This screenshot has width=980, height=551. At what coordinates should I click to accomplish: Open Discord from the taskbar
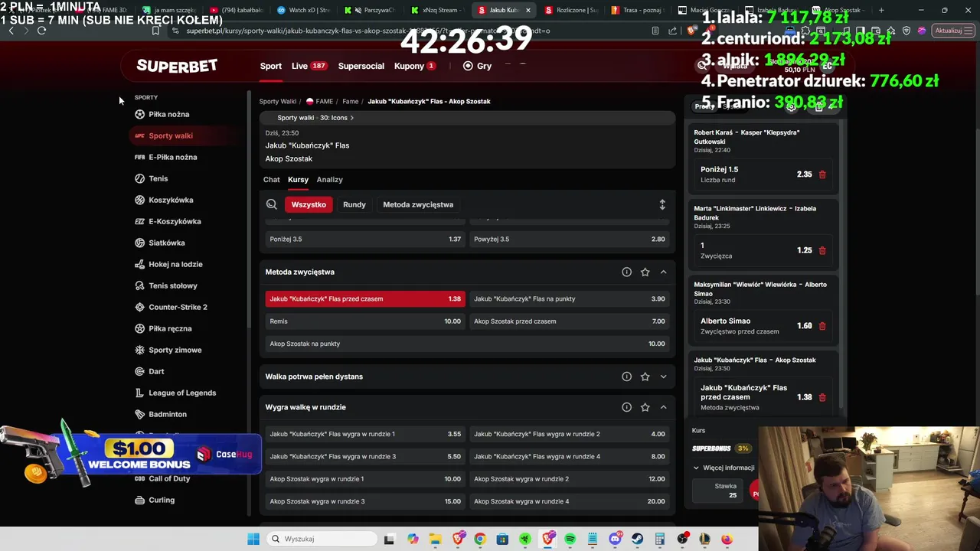pos(615,539)
